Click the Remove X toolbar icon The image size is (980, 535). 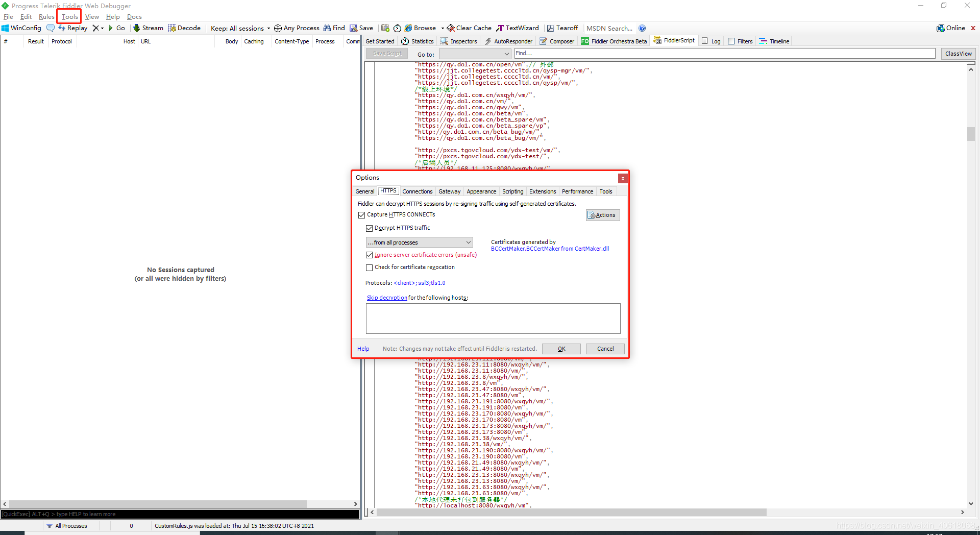pos(95,28)
